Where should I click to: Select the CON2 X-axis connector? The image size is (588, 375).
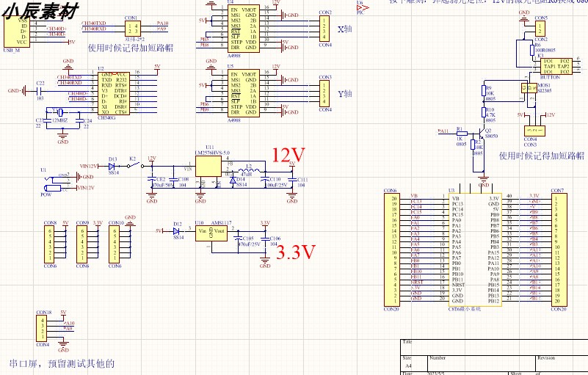click(324, 29)
